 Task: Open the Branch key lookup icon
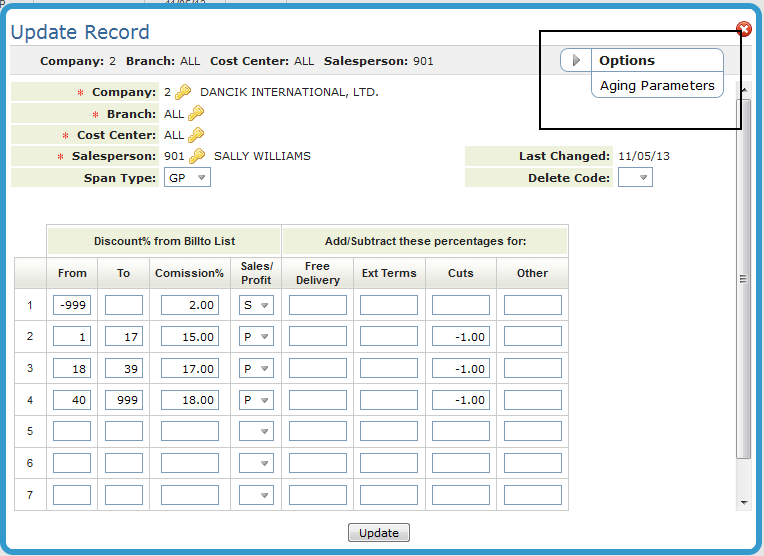click(x=196, y=114)
